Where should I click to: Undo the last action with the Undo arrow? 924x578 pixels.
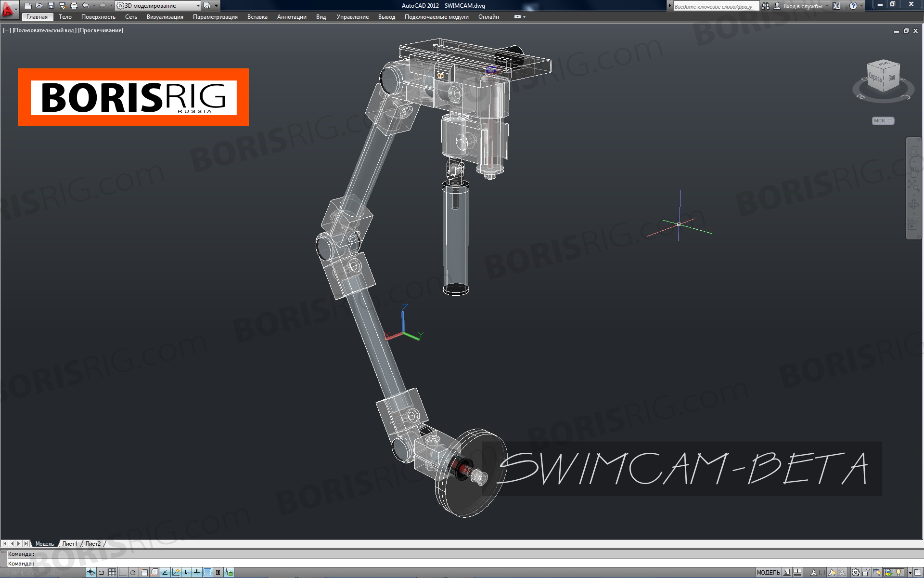pyautogui.click(x=86, y=6)
